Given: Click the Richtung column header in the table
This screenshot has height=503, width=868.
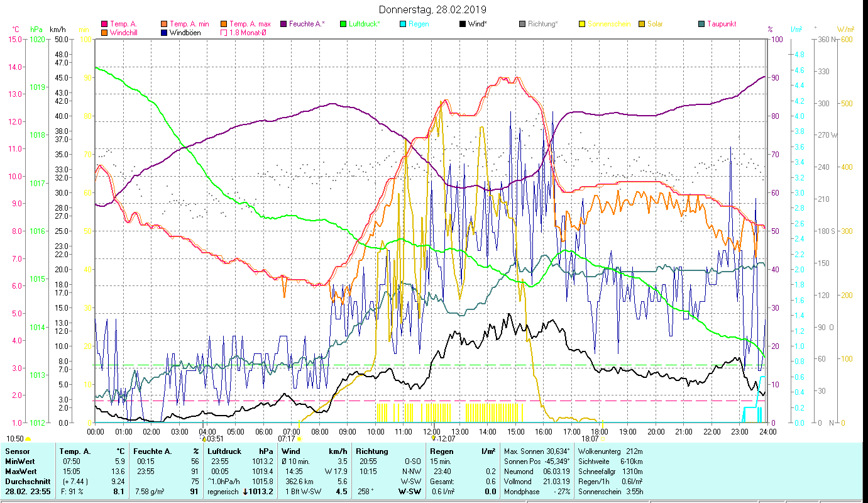Looking at the screenshot, I should pyautogui.click(x=371, y=451).
